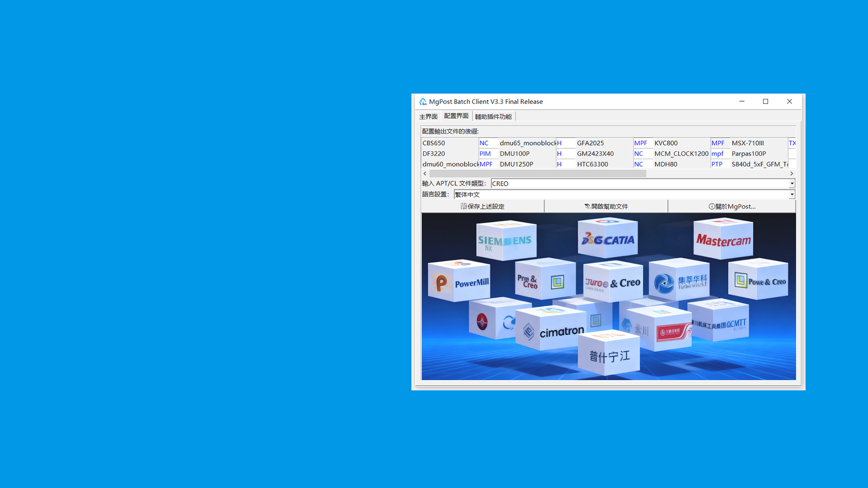This screenshot has width=868, height=488.
Task: Select the KVC800 entry
Action: pyautogui.click(x=682, y=143)
